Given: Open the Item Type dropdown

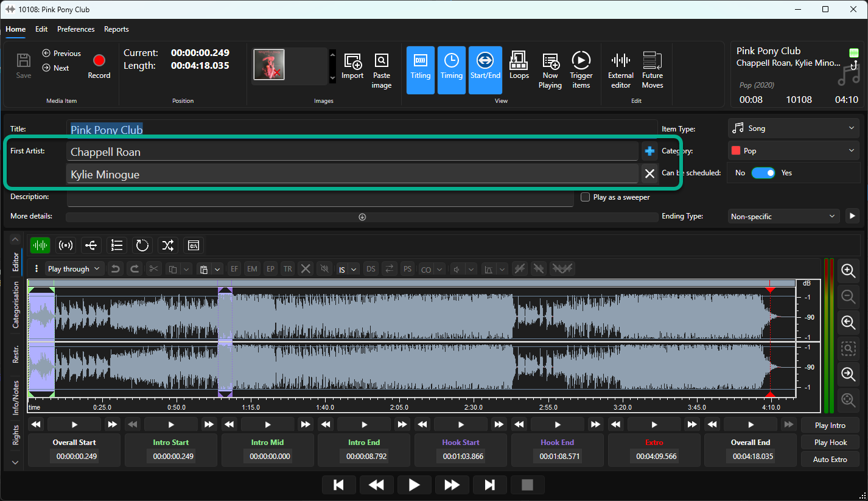Looking at the screenshot, I should [x=793, y=128].
